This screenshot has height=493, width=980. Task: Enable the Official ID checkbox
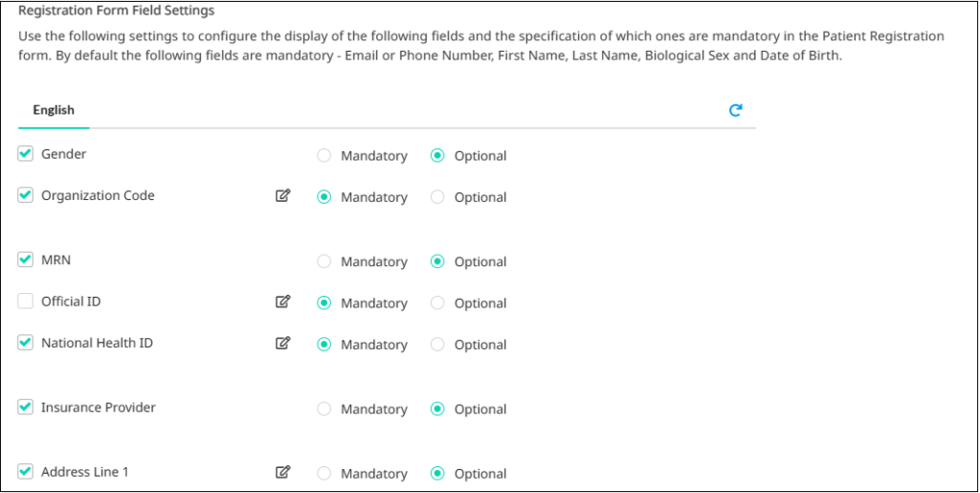[x=25, y=302]
